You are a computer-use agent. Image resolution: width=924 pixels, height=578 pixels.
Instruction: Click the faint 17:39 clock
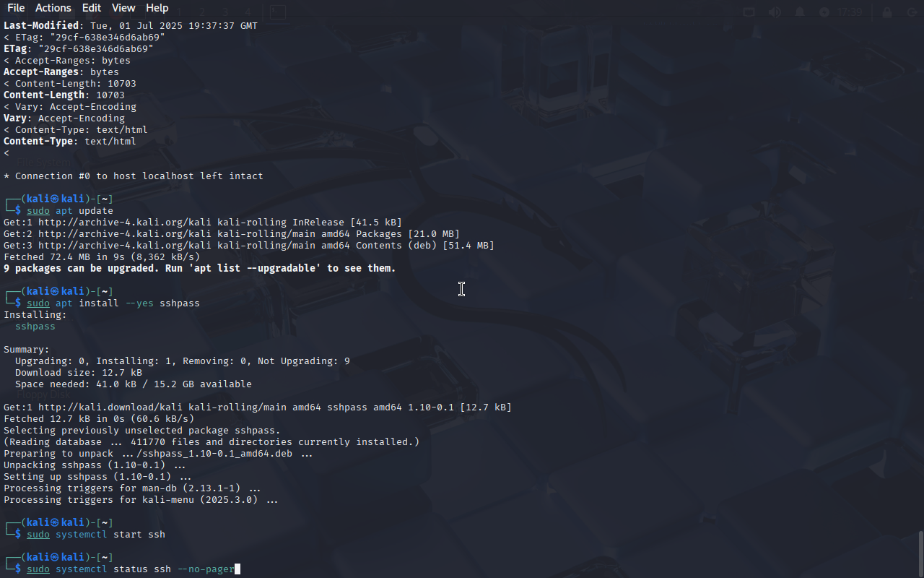pos(850,12)
